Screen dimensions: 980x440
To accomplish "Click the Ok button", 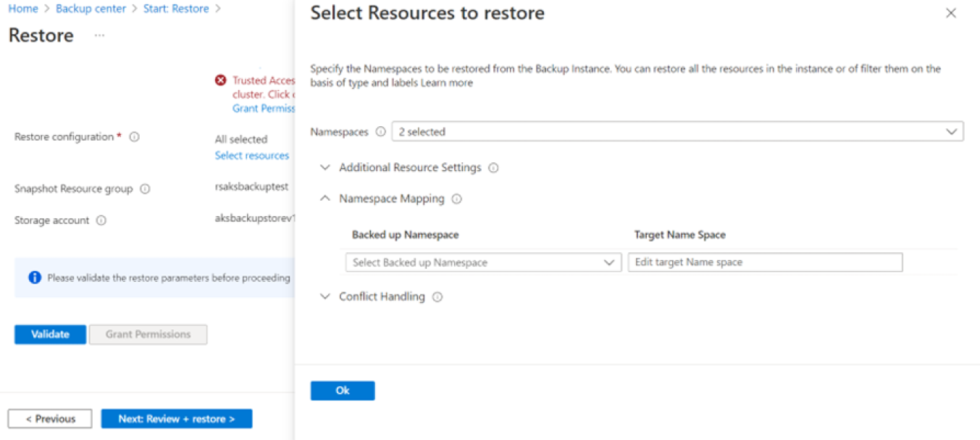I will coord(343,391).
